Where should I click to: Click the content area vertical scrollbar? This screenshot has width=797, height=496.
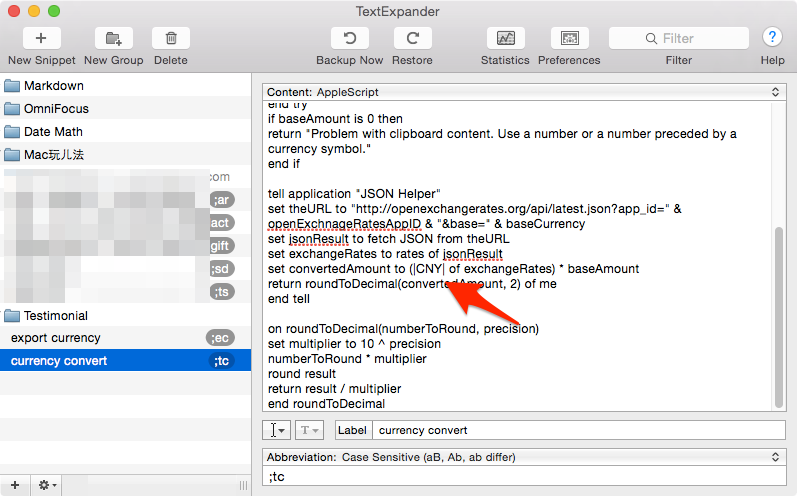[779, 317]
